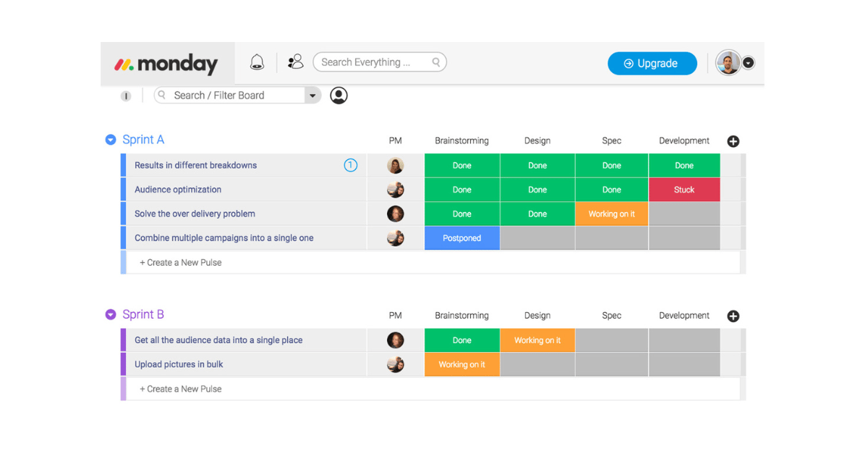The height and width of the screenshot is (454, 868).
Task: Click Sprint B Brainstorming column header
Action: [x=461, y=315]
